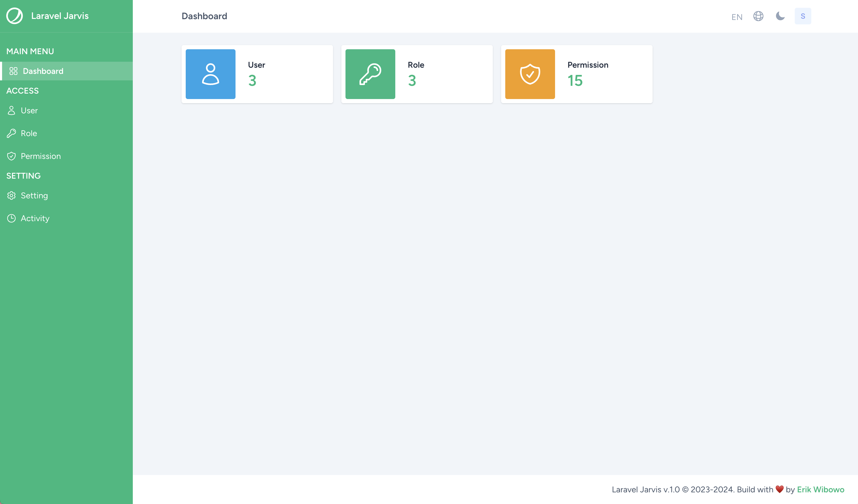The width and height of the screenshot is (858, 504).
Task: Click the S user avatar in header
Action: coord(803,16)
